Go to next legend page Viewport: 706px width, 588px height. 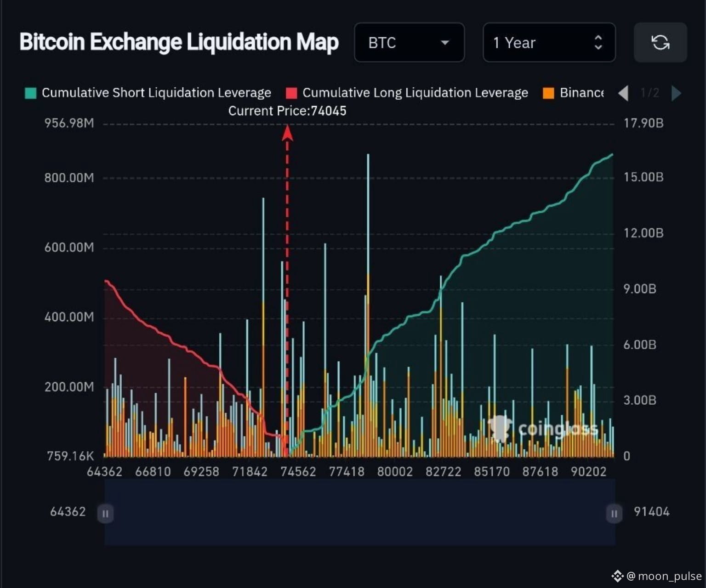[x=676, y=93]
